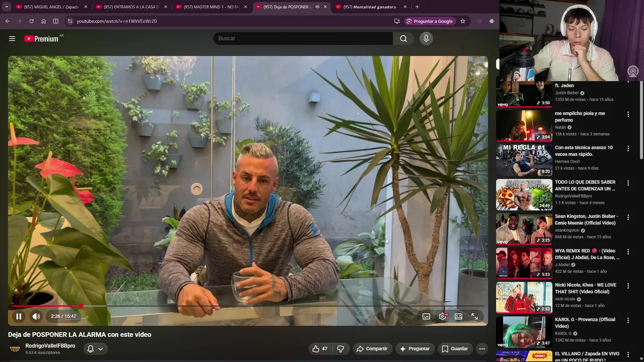Close the MASTER MIND 1 tab
This screenshot has height=362, width=644.
246,7
